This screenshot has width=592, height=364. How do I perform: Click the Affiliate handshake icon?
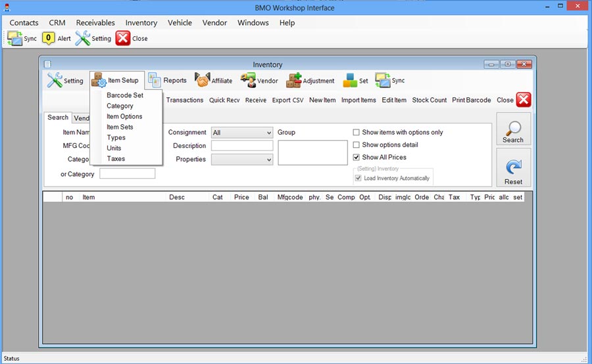click(x=203, y=80)
